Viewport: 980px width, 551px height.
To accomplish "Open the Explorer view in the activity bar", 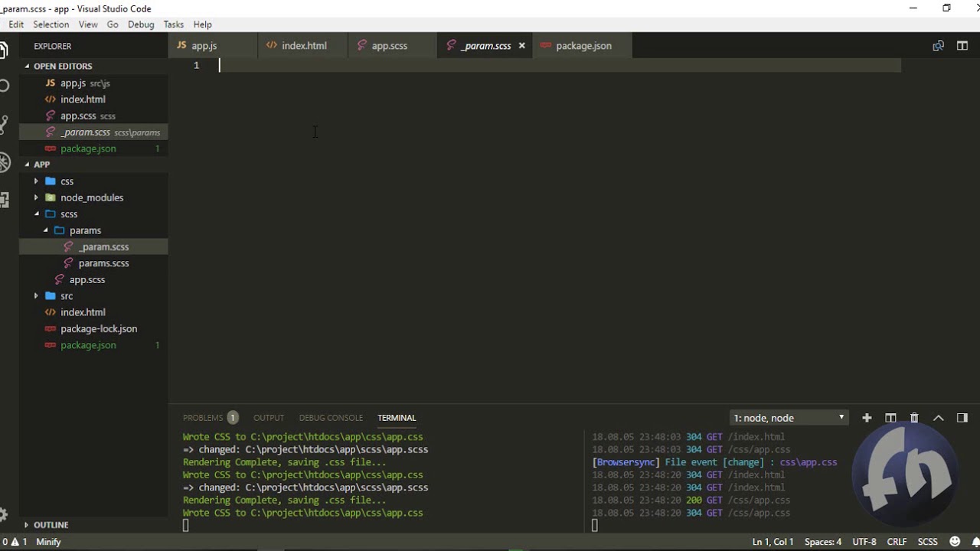I will 4,51.
